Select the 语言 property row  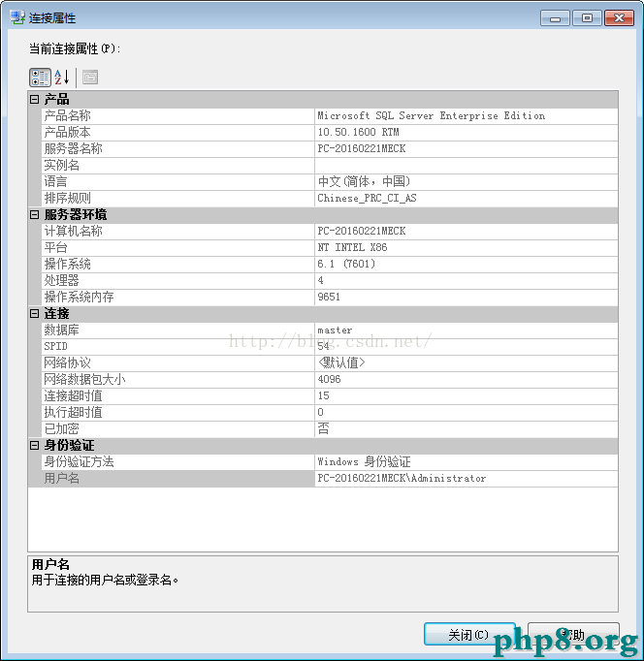click(x=330, y=181)
